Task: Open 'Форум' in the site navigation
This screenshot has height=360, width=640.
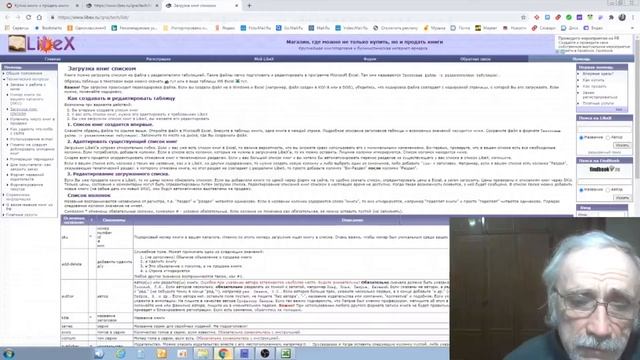Action: [x=370, y=59]
